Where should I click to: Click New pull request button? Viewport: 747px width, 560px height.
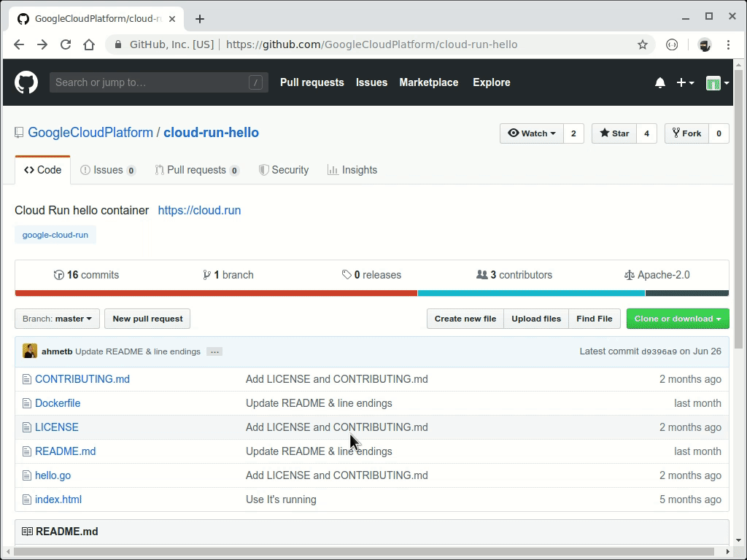tap(147, 319)
